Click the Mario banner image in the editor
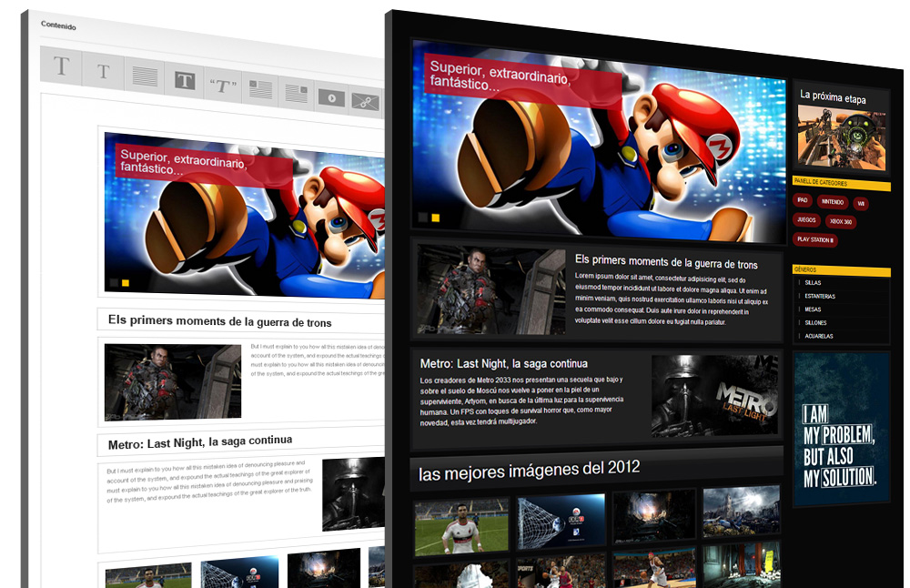The width and height of the screenshot is (910, 588). 244,216
